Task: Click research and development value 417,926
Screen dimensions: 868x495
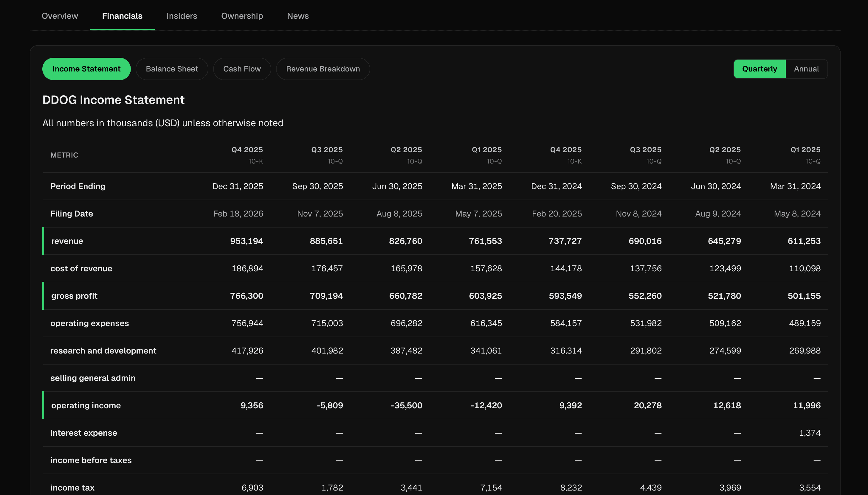Action: [x=247, y=351]
